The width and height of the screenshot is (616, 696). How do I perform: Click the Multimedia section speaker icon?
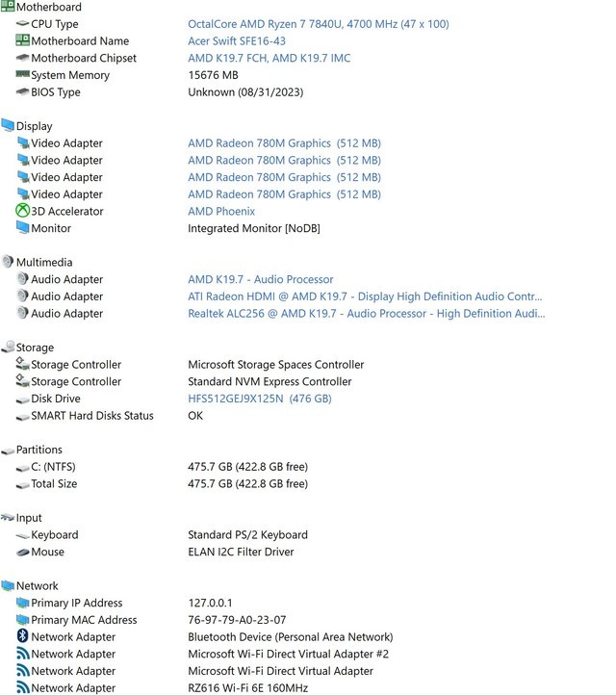click(x=8, y=262)
